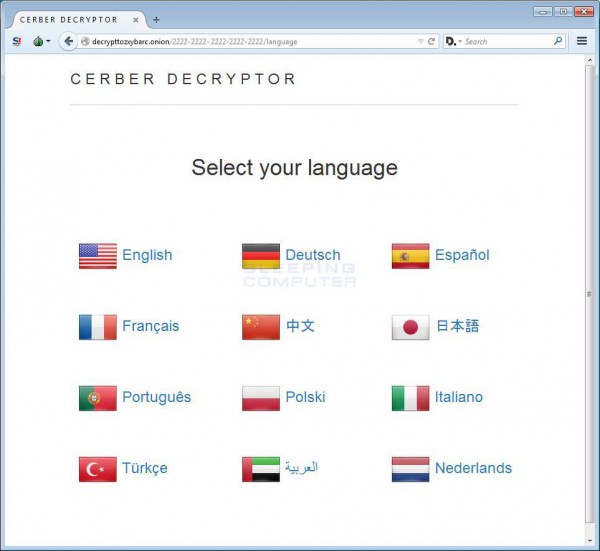Close the CERBER DECRYPTOR tab
Viewport: 600px width, 551px height.
click(135, 20)
